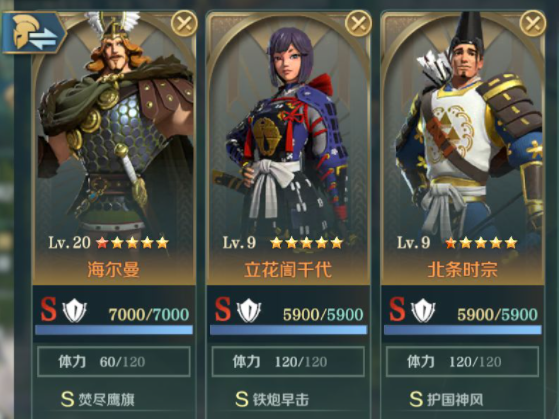
Task: Click the shield troop icon under 海尔曼
Action: click(75, 311)
